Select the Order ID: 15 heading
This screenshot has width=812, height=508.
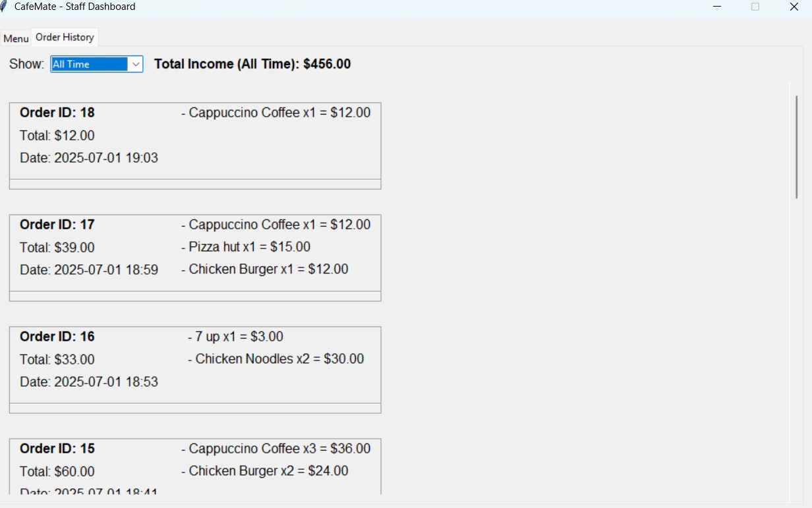(57, 449)
